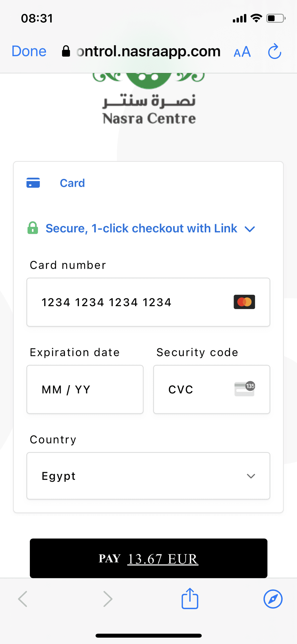Tap the forward arrow in bottom toolbar
297x644 pixels.
tap(108, 599)
